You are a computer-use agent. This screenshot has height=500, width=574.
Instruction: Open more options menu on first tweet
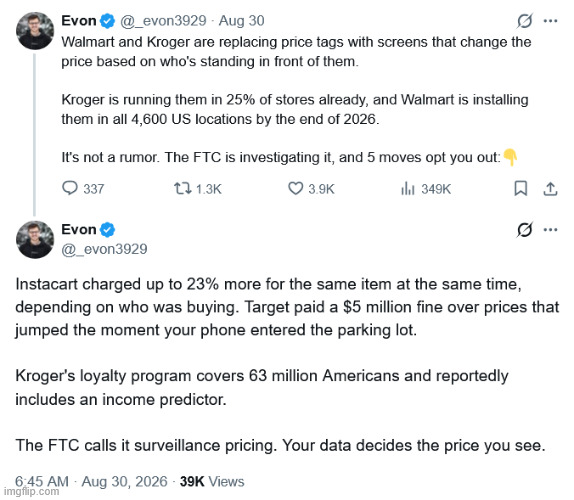click(x=550, y=21)
